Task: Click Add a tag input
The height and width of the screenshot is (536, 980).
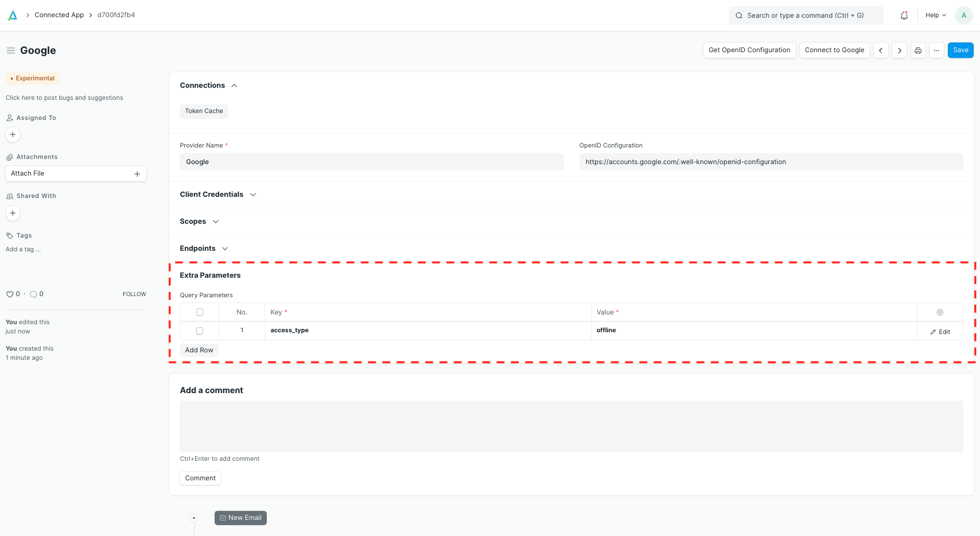Action: pos(23,250)
